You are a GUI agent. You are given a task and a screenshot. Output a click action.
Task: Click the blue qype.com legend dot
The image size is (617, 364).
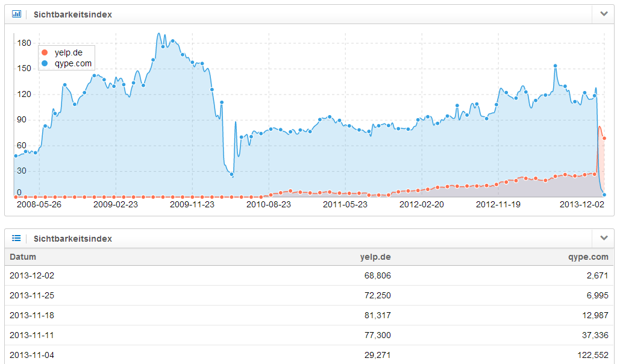tap(45, 63)
